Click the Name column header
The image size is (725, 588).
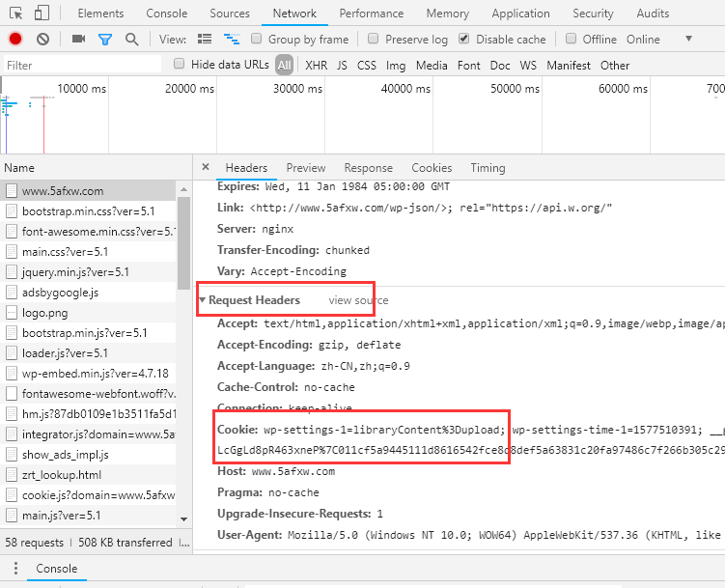pos(97,167)
